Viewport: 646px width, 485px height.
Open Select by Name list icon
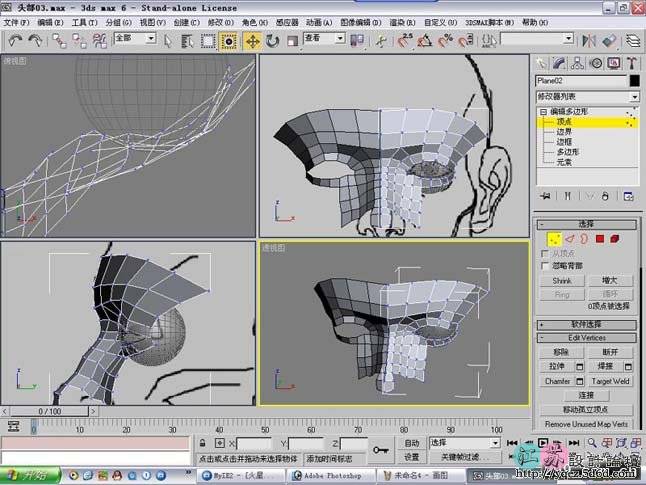pos(187,40)
